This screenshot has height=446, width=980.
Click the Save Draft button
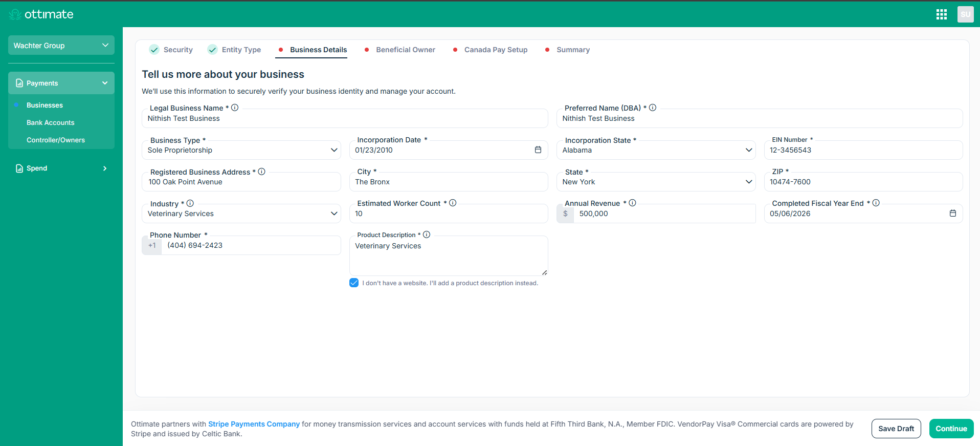tap(896, 429)
